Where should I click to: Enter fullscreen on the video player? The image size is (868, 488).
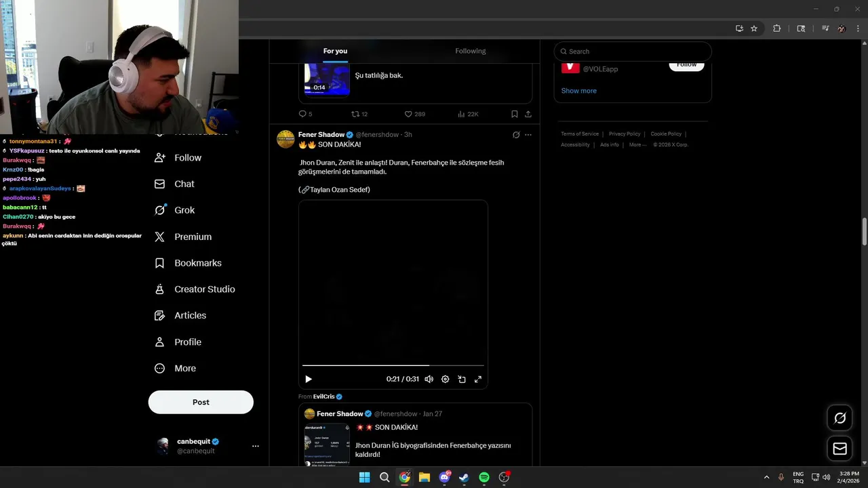pos(478,379)
